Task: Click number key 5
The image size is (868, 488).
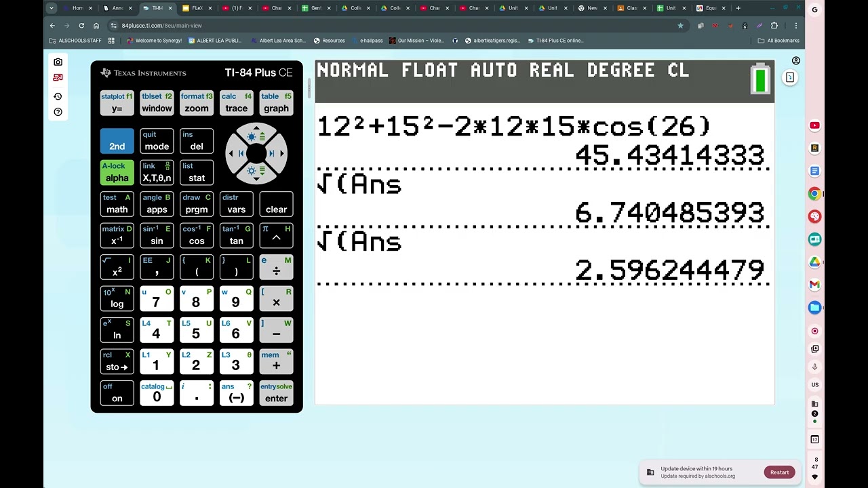Action: point(197,329)
